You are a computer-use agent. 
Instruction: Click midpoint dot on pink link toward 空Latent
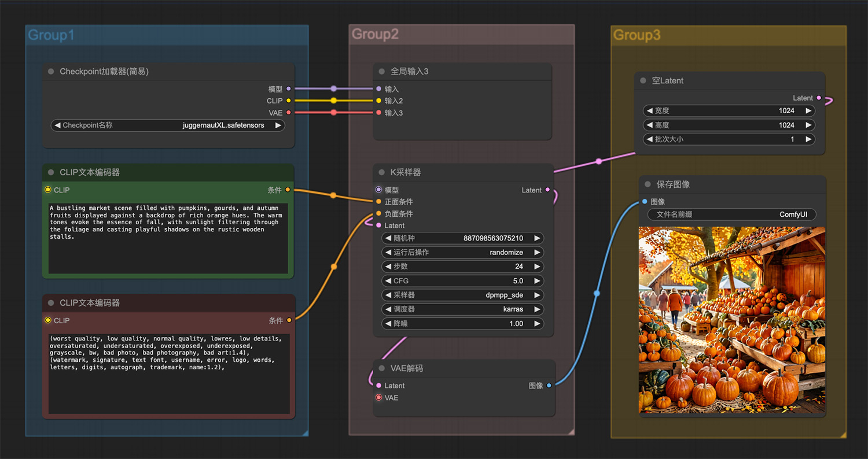pyautogui.click(x=599, y=161)
